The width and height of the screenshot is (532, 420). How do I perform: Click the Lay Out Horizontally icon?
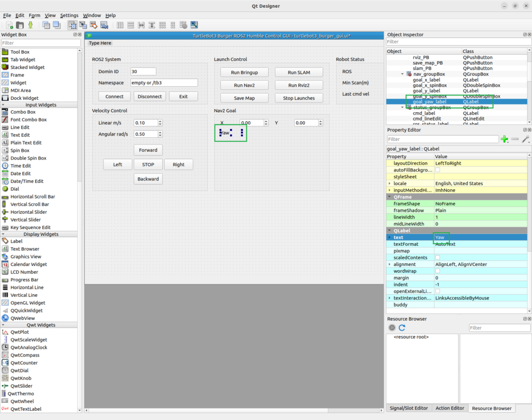click(x=120, y=25)
